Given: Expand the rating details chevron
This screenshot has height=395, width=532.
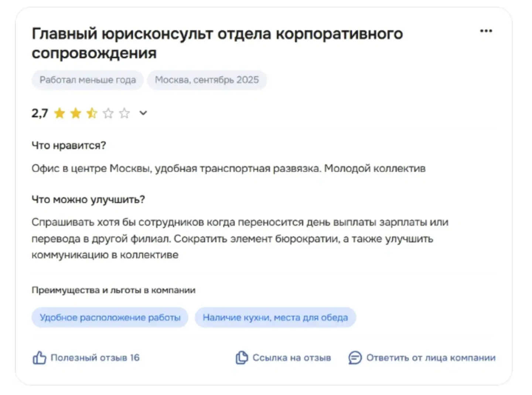Looking at the screenshot, I should pos(143,113).
